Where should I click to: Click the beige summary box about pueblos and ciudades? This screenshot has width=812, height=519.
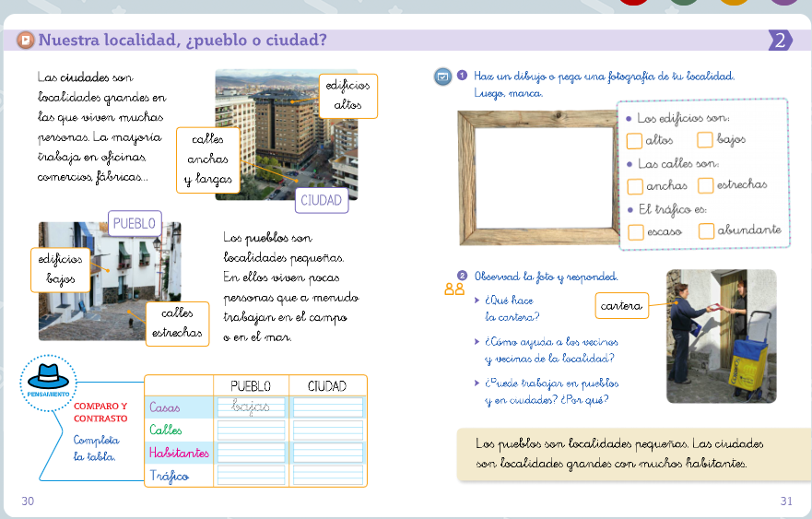pyautogui.click(x=634, y=454)
